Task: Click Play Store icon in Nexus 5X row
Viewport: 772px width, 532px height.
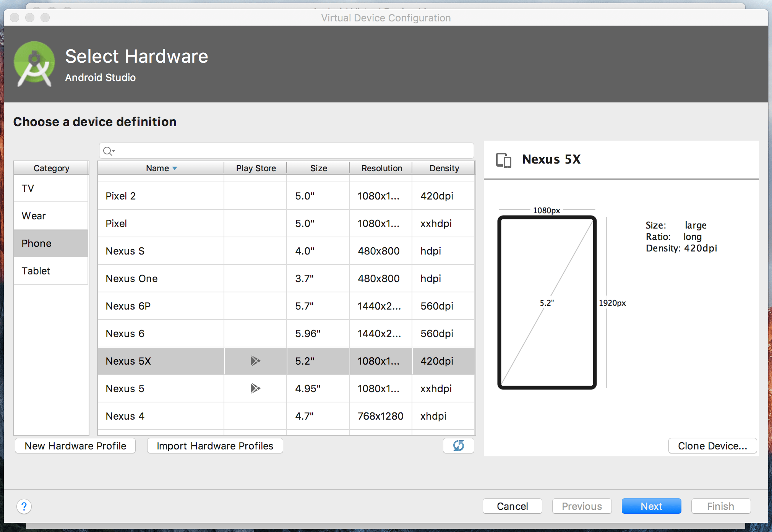Action: click(255, 361)
